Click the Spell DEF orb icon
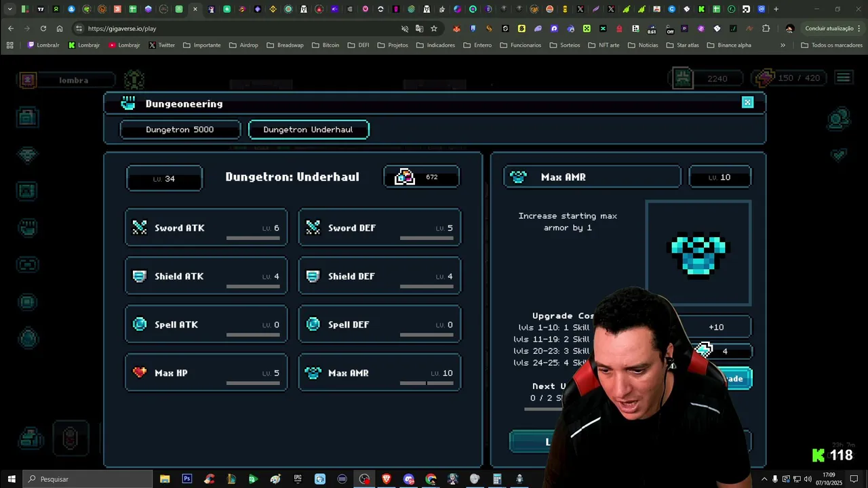 (313, 325)
